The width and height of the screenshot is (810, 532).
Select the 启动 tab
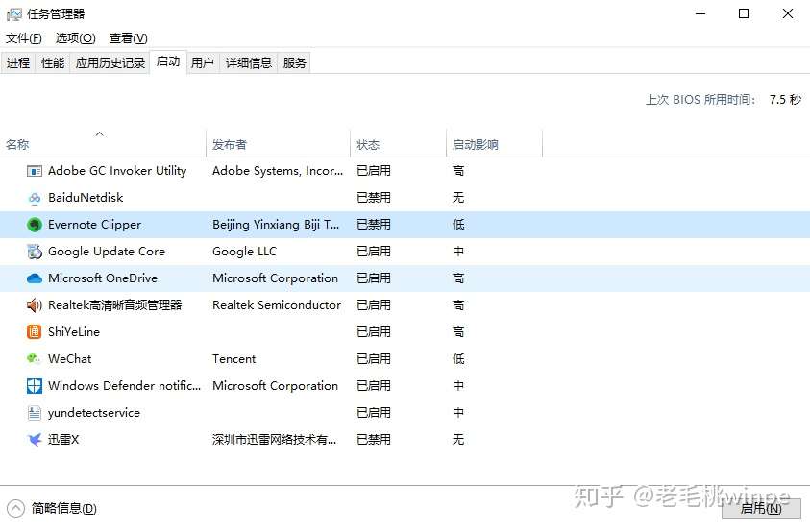click(168, 62)
